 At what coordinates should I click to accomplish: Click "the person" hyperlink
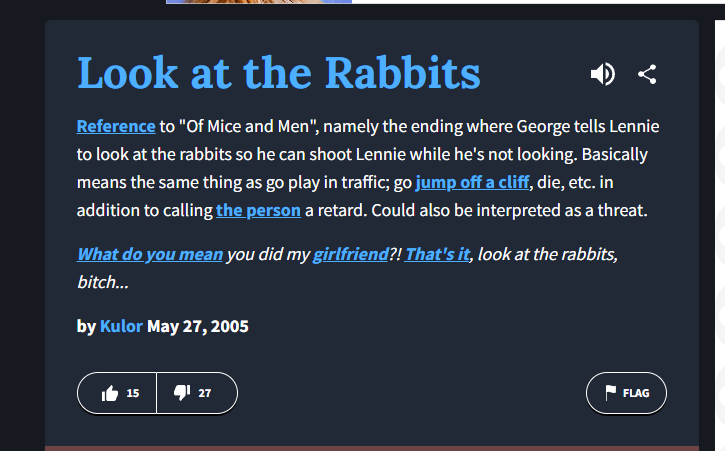[x=258, y=211]
